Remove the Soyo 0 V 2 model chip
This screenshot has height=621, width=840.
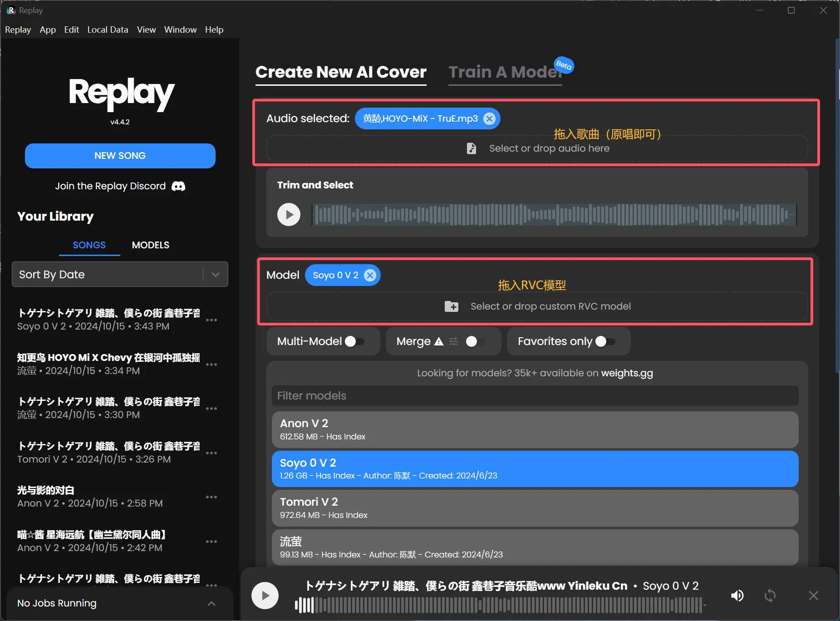point(370,275)
